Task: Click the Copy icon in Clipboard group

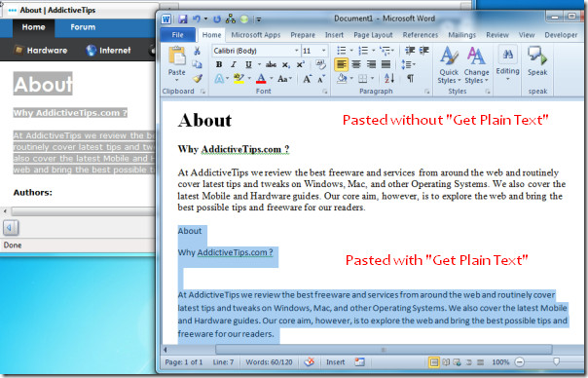Action: tap(197, 64)
